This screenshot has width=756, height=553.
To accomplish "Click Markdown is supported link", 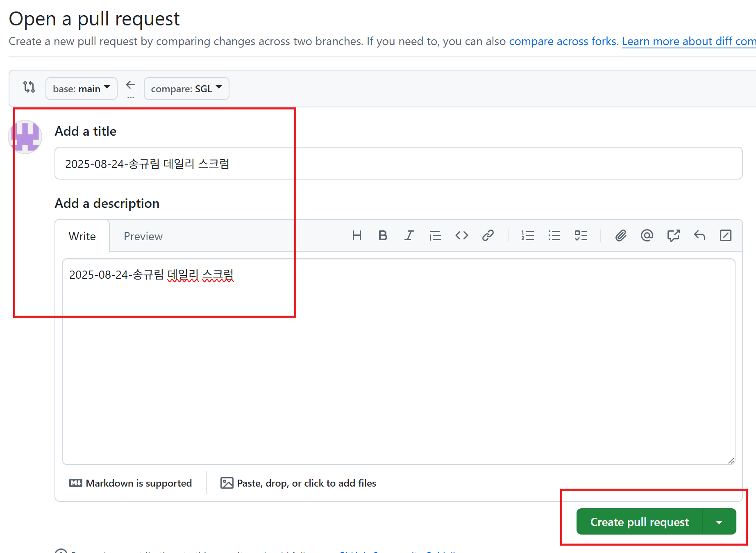I will 131,483.
